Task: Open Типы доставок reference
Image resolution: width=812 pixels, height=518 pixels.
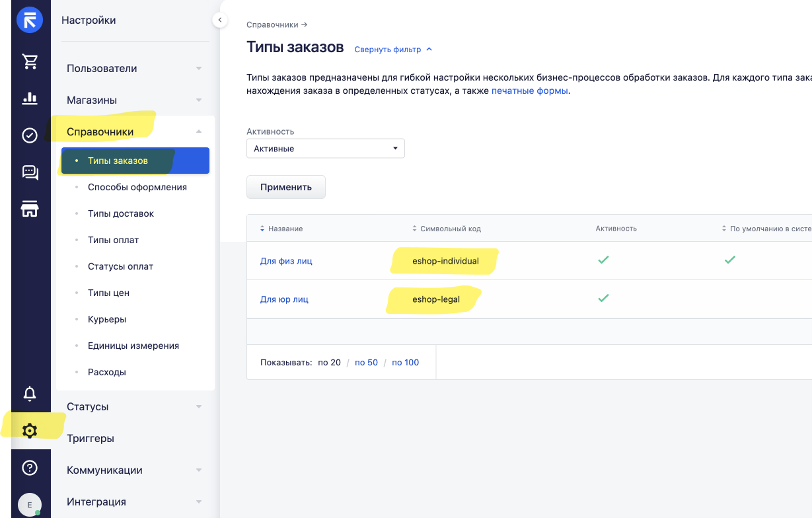Action: pos(121,213)
